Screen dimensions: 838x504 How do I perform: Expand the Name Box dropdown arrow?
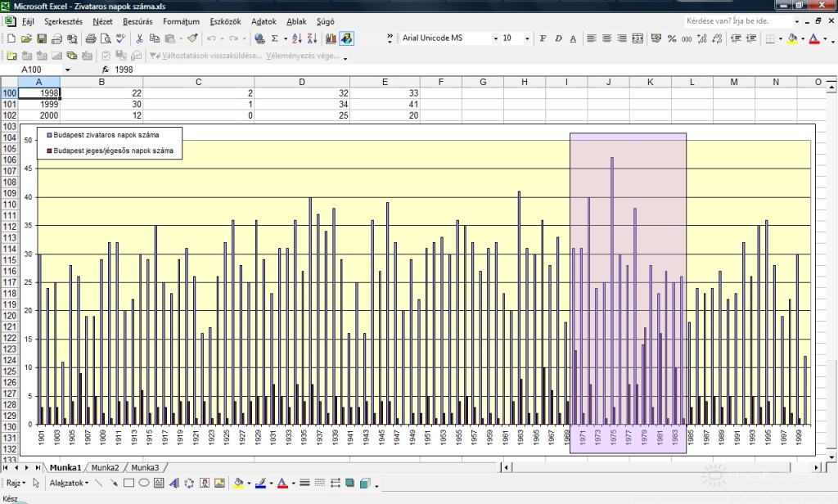point(67,70)
